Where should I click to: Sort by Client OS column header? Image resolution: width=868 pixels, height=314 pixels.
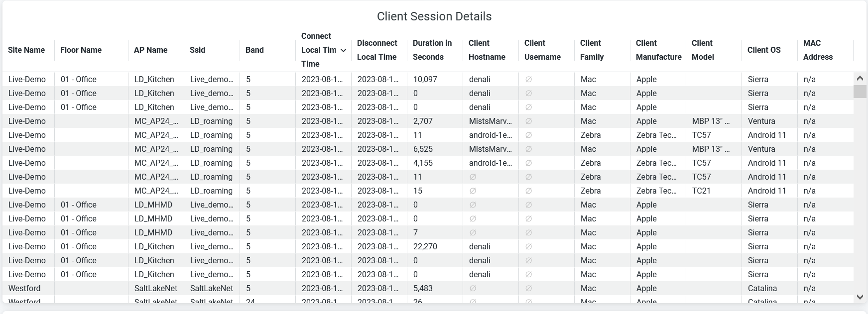(764, 50)
